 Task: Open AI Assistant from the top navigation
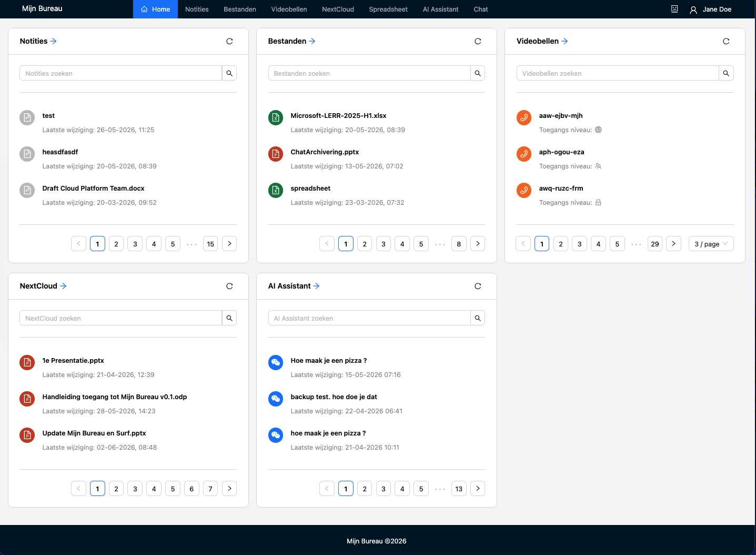(440, 9)
